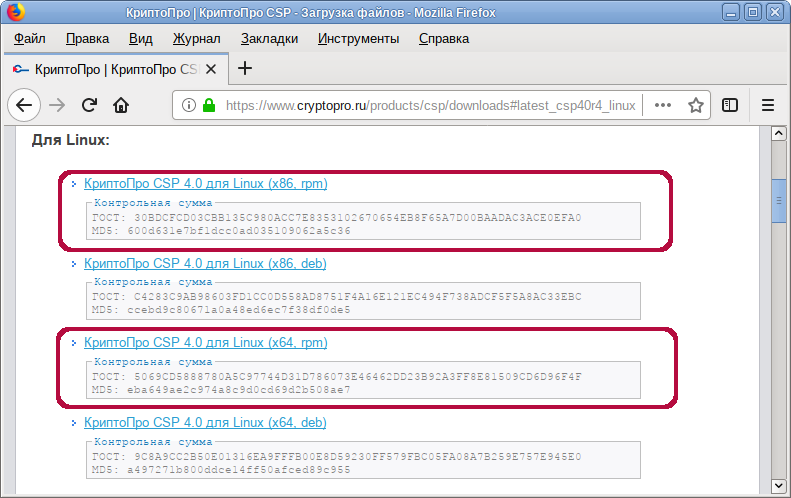Close the Firefox window
Image resolution: width=791 pixels, height=498 pixels.
[x=775, y=12]
